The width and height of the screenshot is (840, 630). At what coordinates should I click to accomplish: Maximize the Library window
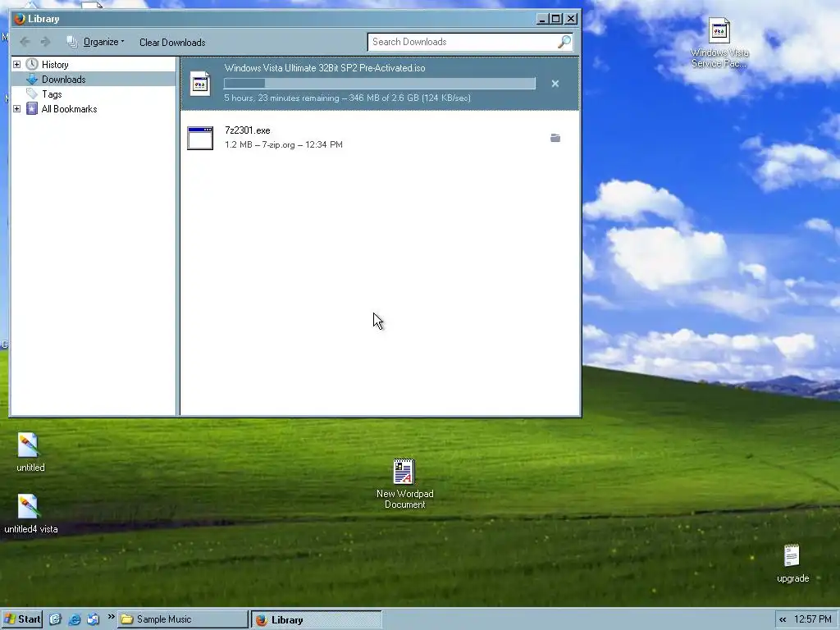[x=556, y=19]
